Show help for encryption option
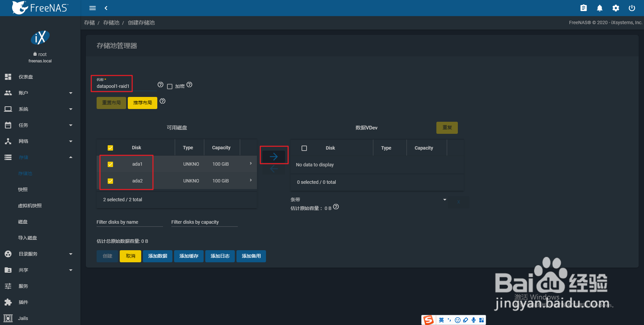644x325 pixels. [190, 85]
